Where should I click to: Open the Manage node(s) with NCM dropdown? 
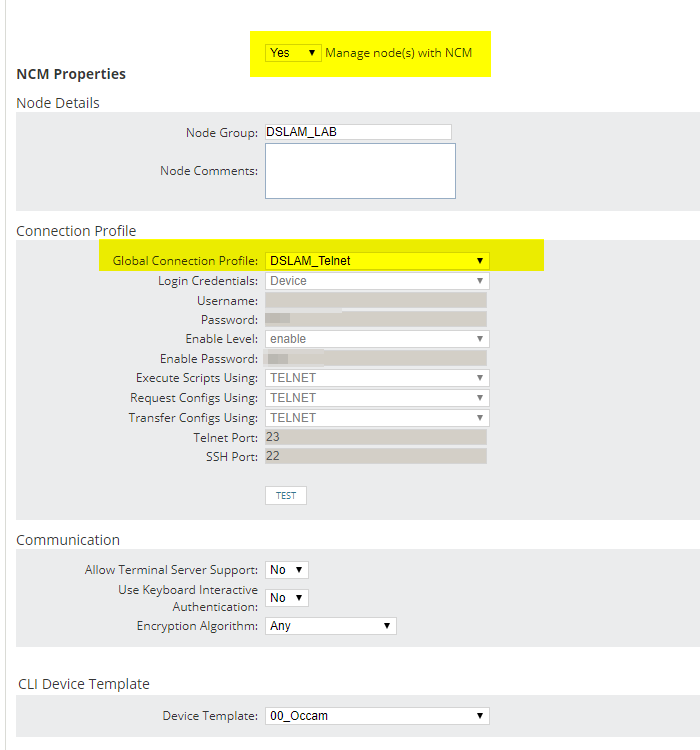293,53
